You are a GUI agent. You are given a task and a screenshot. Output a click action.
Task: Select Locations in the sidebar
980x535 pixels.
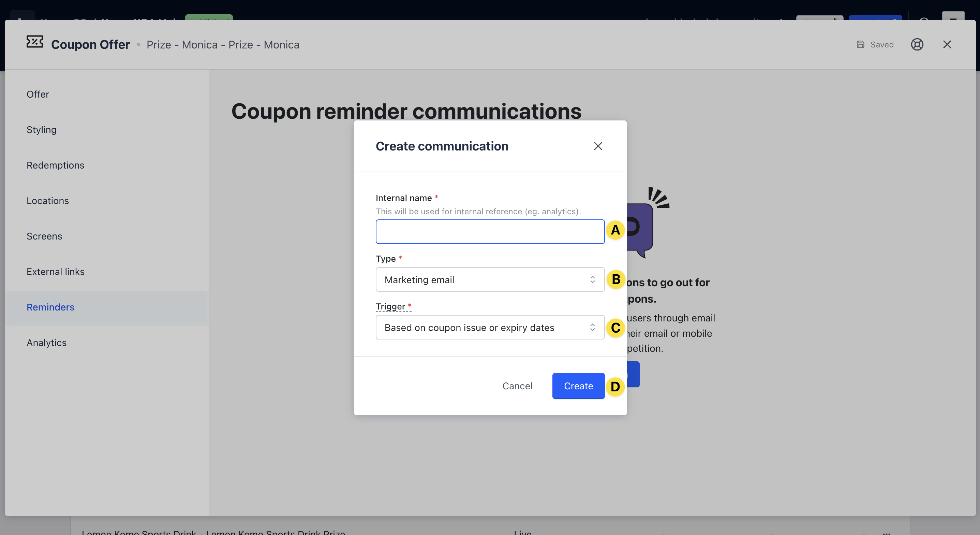tap(47, 201)
